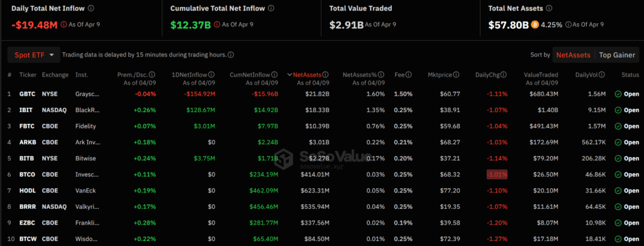
Task: Click green Open status icon for BRRR
Action: coord(618,206)
